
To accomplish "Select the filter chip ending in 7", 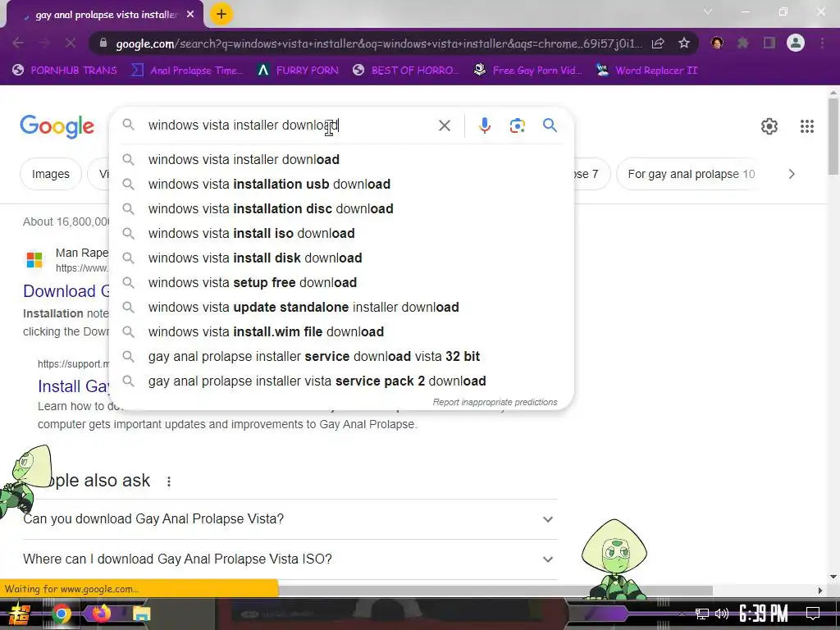I will click(x=591, y=174).
